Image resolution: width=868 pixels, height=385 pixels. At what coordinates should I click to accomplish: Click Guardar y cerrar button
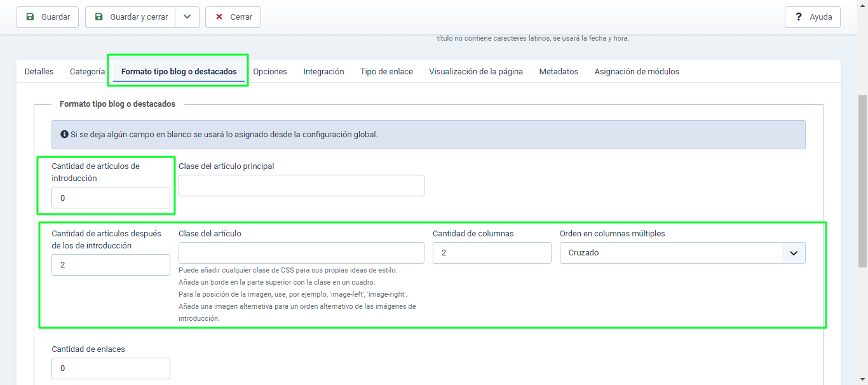(131, 17)
